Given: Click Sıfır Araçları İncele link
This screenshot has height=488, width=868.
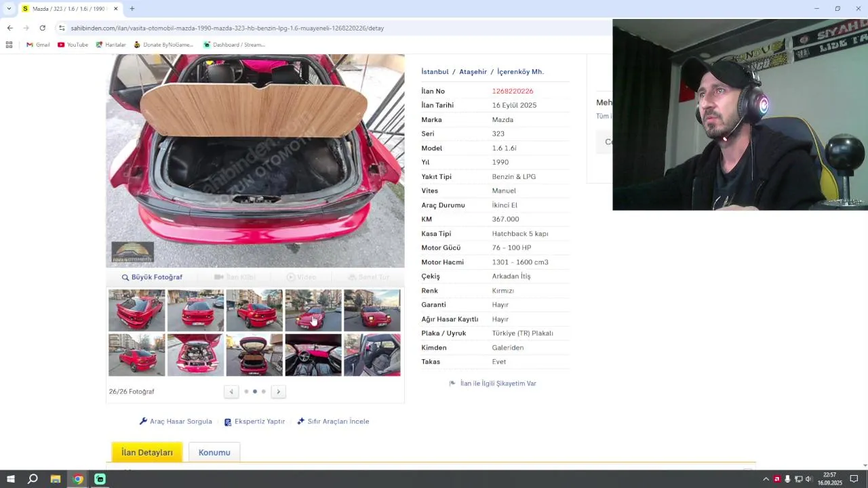Looking at the screenshot, I should click(333, 422).
